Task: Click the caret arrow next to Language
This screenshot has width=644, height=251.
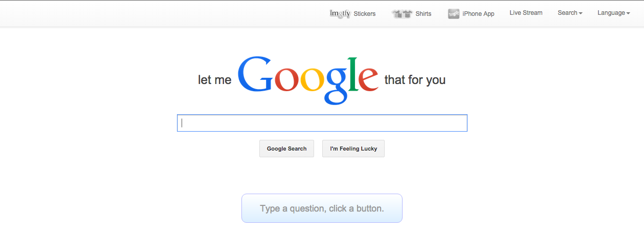Action: [628, 13]
